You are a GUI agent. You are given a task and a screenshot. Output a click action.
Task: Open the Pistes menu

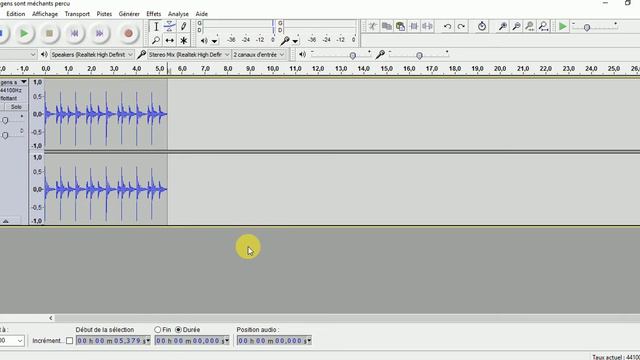pyautogui.click(x=104, y=14)
